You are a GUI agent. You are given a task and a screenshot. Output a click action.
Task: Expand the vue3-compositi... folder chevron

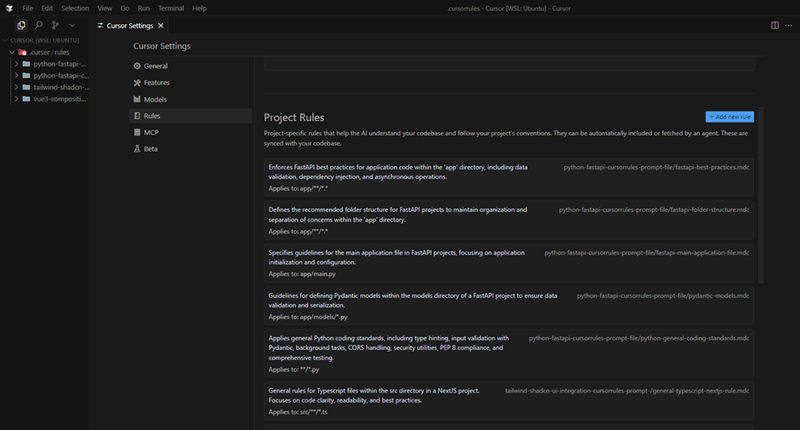[x=16, y=99]
